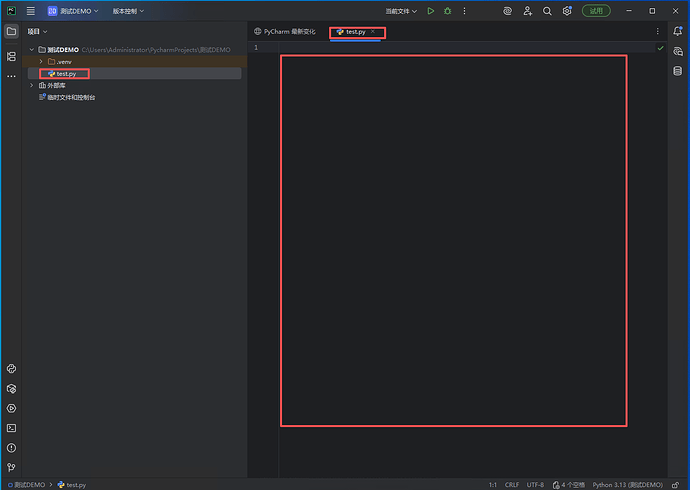Open the 版本控制 dropdown menu
690x490 pixels.
click(x=128, y=11)
